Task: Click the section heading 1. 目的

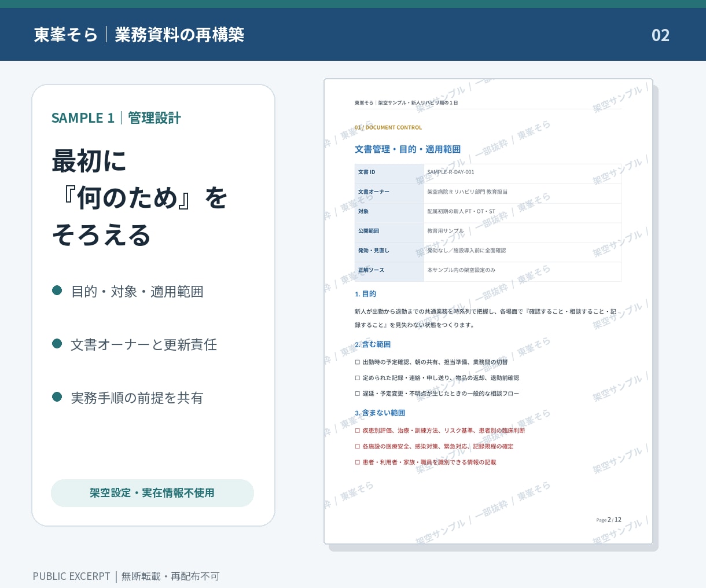Action: (365, 294)
